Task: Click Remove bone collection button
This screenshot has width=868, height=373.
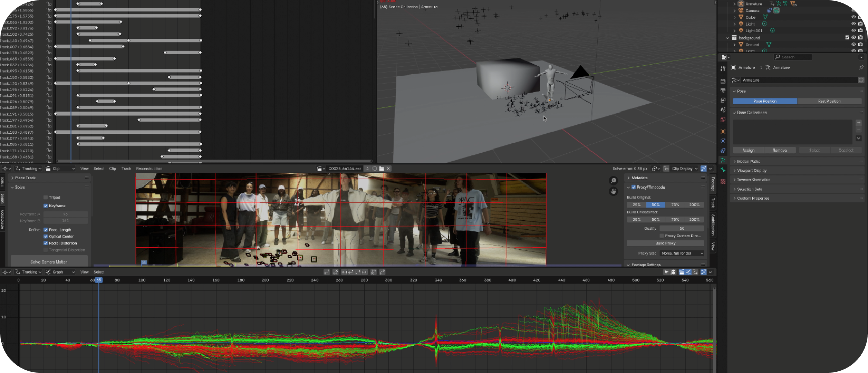Action: [780, 150]
